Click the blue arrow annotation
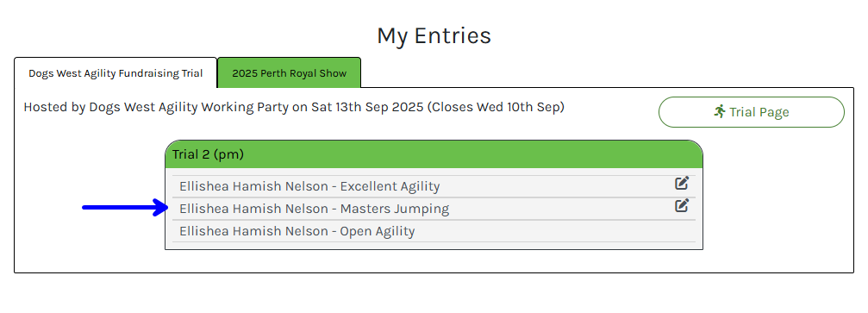The width and height of the screenshot is (868, 313). pos(125,207)
